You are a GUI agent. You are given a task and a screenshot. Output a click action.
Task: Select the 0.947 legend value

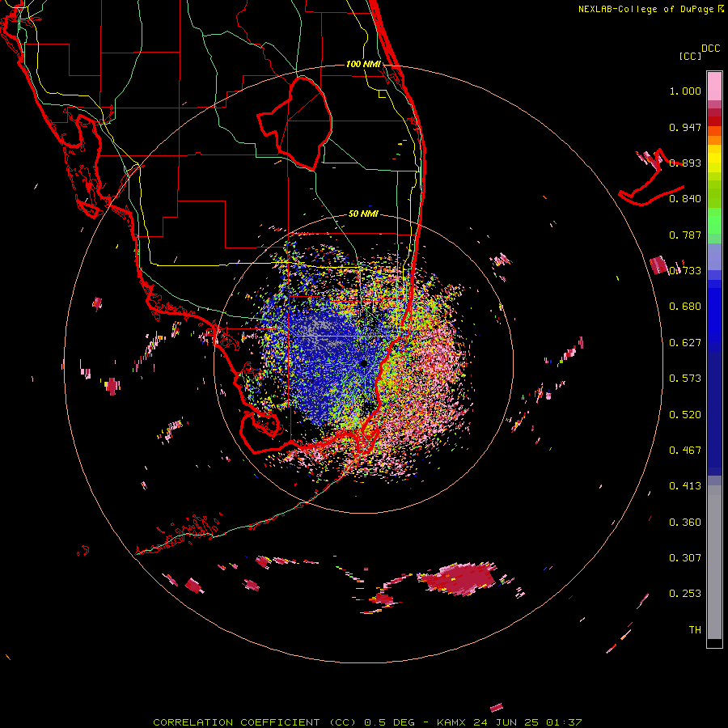tap(685, 127)
